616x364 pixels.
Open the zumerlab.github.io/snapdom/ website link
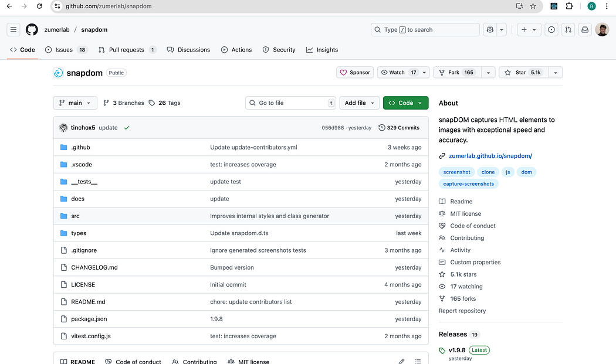pos(490,156)
